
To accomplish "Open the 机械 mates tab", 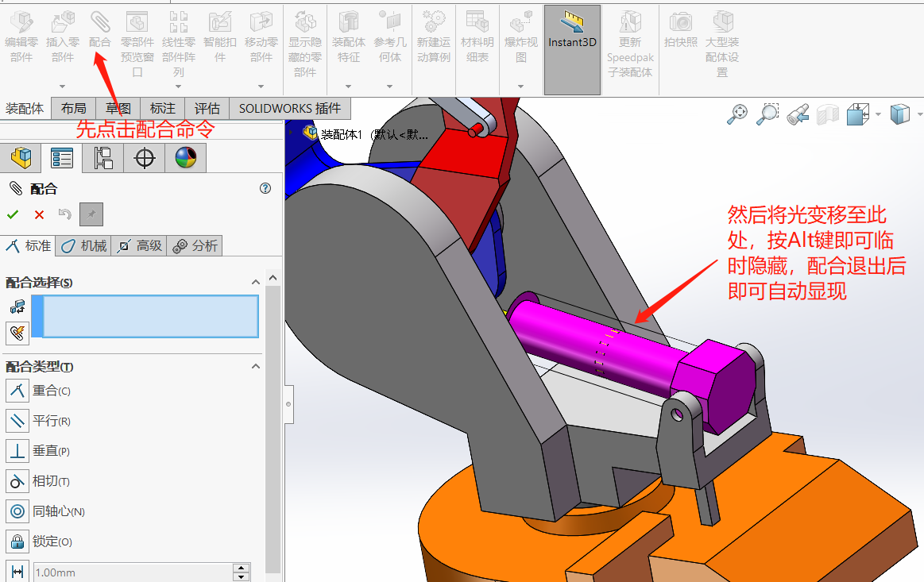I will point(84,246).
